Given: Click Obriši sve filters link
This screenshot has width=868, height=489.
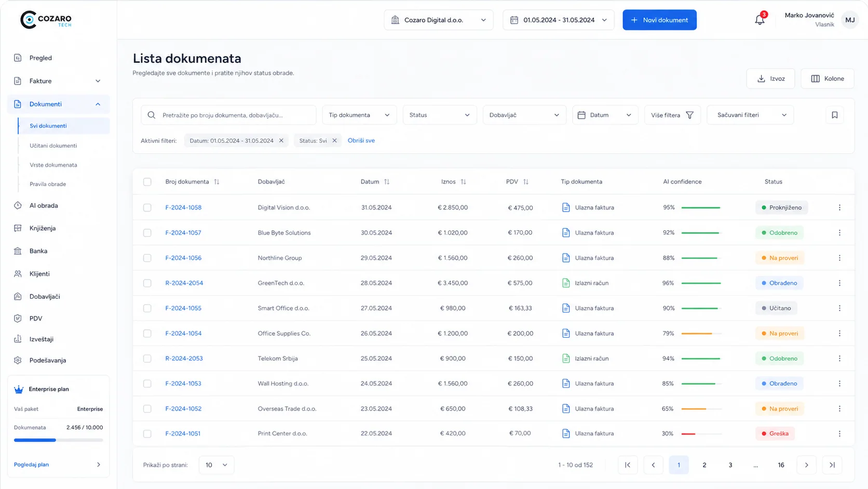Looking at the screenshot, I should 361,141.
